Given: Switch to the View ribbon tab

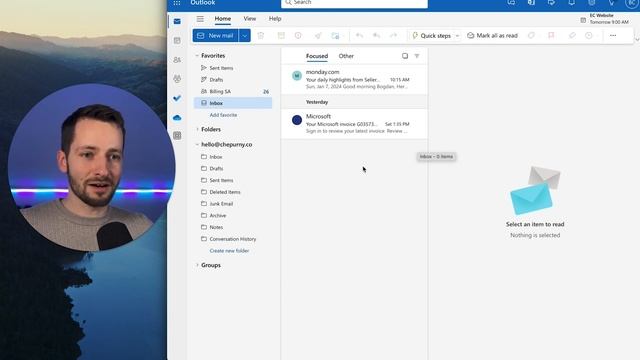Looking at the screenshot, I should 250,19.
